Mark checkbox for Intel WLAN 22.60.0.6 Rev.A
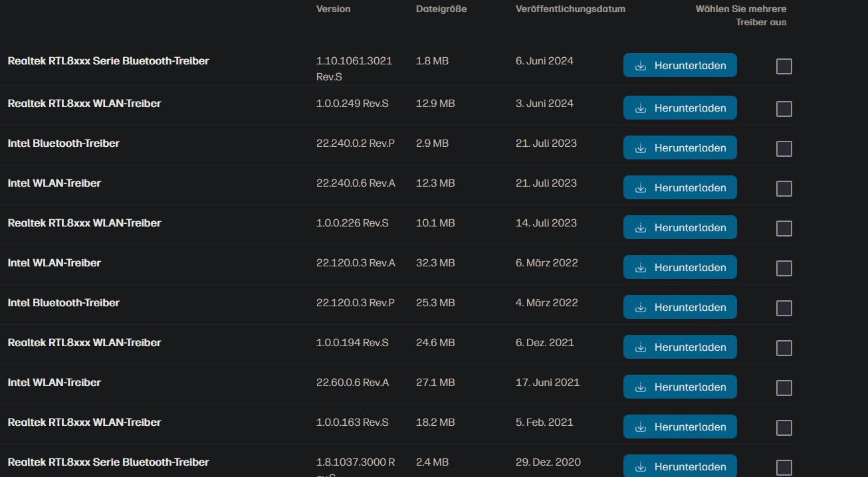This screenshot has height=477, width=868. tap(784, 388)
